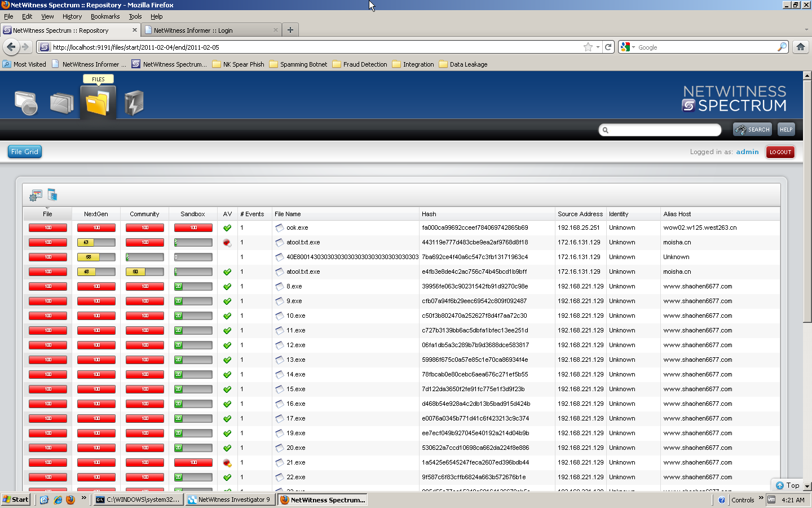The image size is (812, 508).
Task: Switch to the C:\WINDOWS\system32 taskbar window
Action: point(138,500)
